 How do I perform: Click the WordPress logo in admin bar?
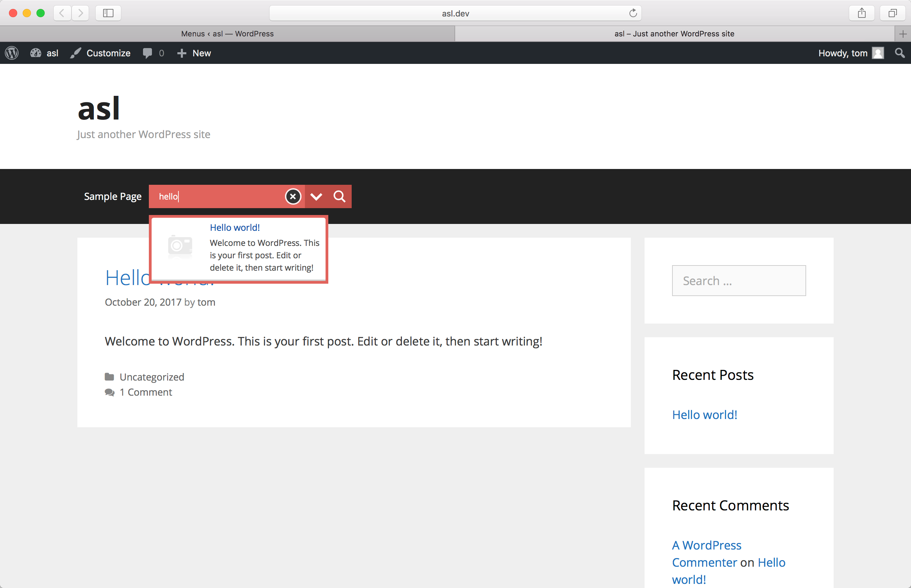[x=12, y=53]
